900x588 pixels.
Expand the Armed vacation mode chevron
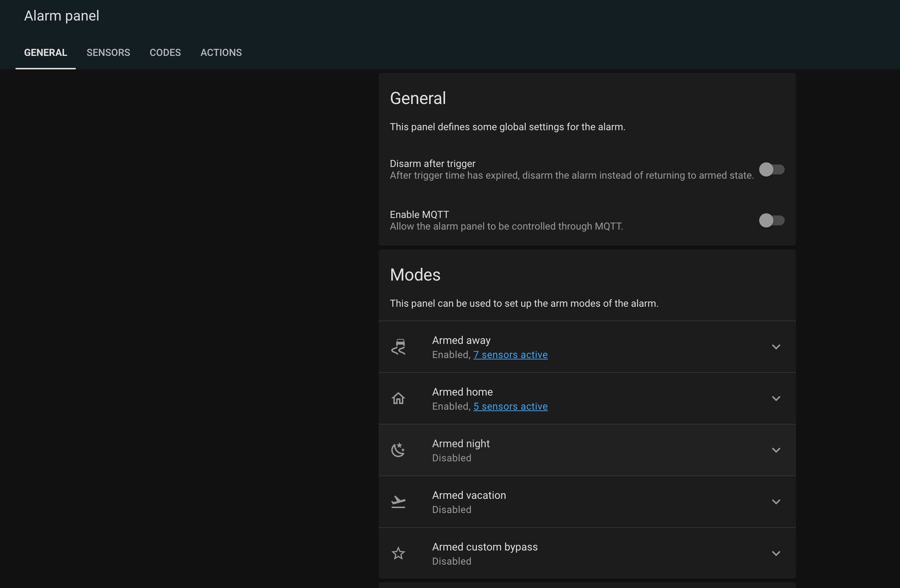[776, 502]
